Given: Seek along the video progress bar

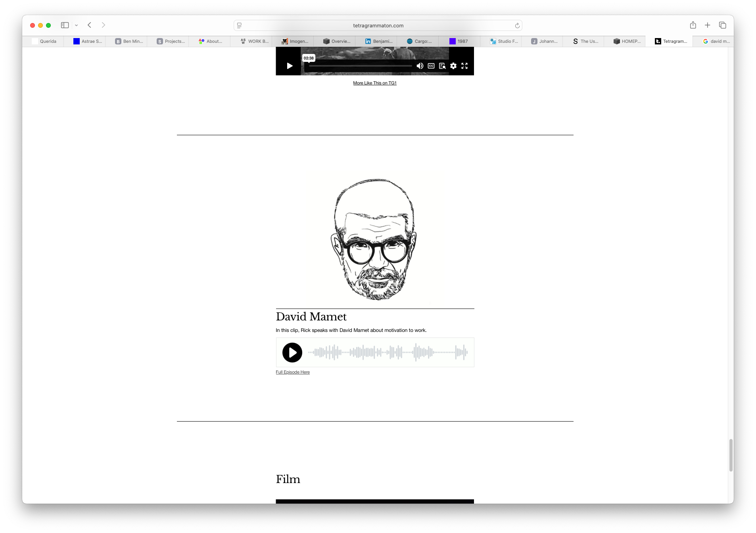Looking at the screenshot, I should coord(360,66).
